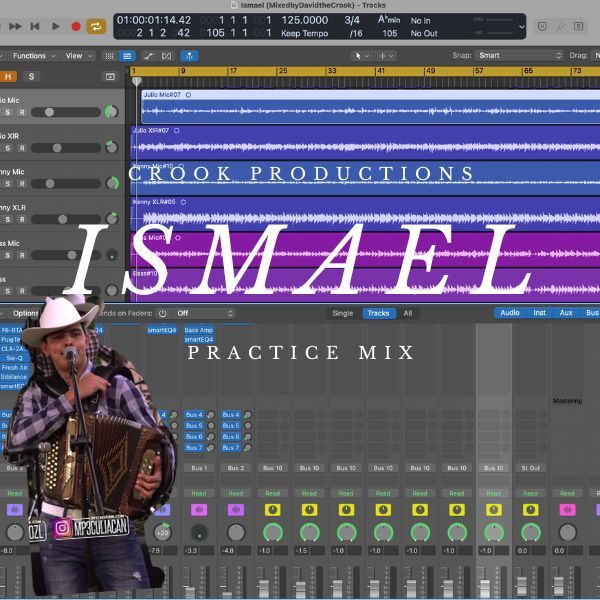Viewport: 600px width, 600px height.
Task: Click the red Record button
Action: pyautogui.click(x=76, y=26)
